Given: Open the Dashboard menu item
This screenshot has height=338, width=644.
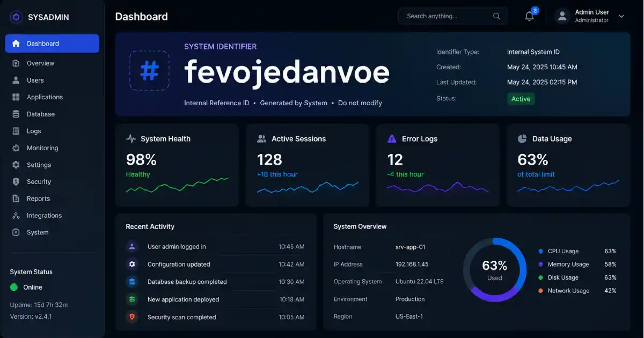Looking at the screenshot, I should click(52, 43).
